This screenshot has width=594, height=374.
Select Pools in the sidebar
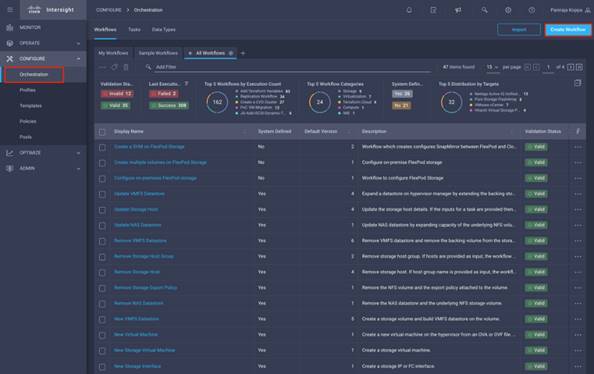[26, 137]
